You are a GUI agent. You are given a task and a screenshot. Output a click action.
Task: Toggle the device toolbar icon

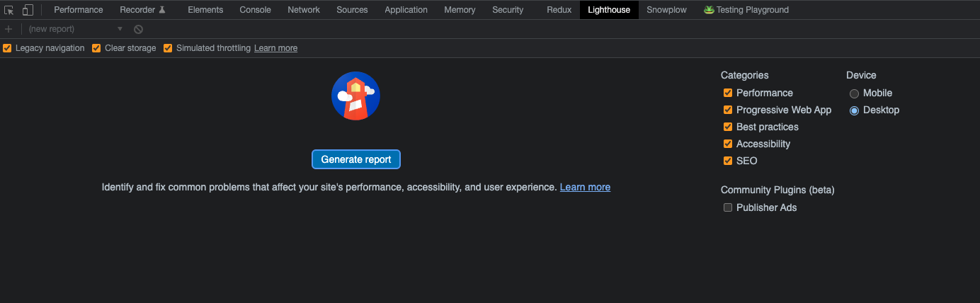28,10
